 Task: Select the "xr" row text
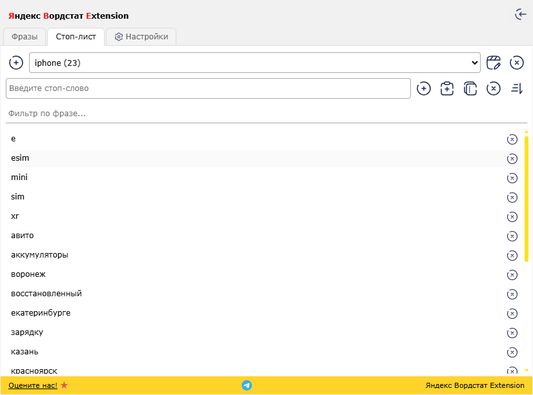15,216
